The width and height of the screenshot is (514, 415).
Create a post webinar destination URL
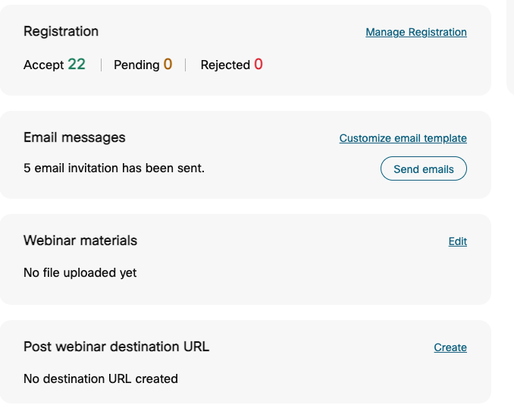coord(450,347)
